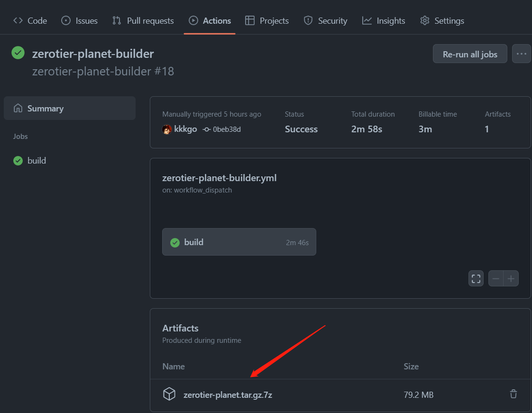The width and height of the screenshot is (532, 413).
Task: Click the Security shield icon
Action: pos(308,20)
